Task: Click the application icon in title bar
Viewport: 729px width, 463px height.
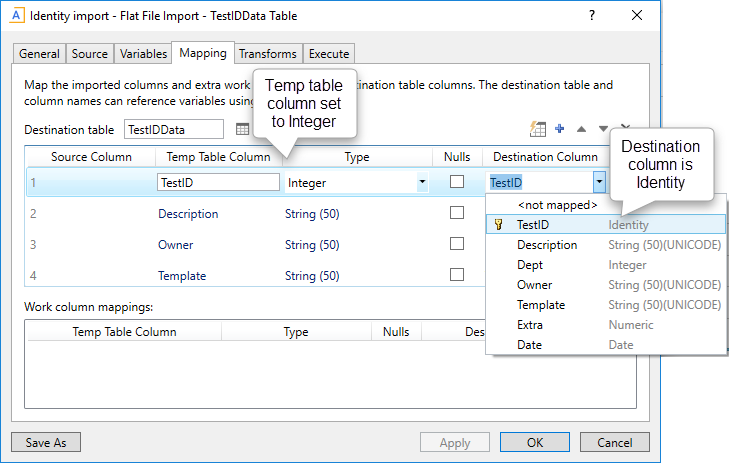Action: 17,16
